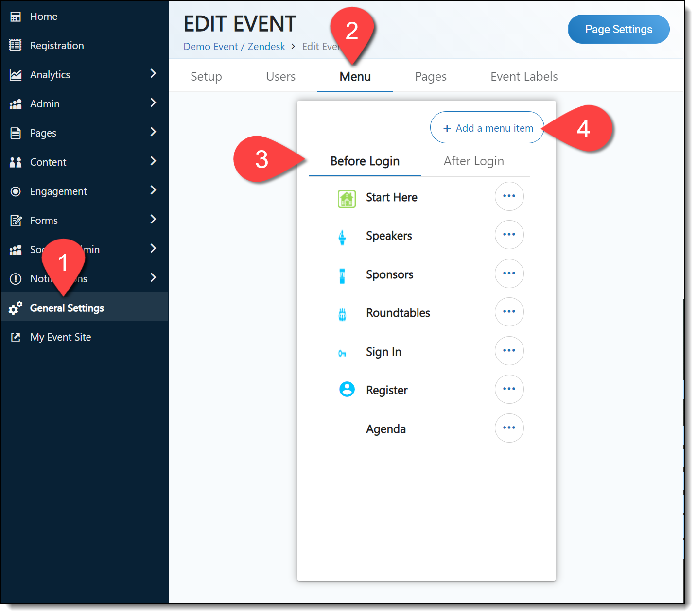Image resolution: width=697 pixels, height=616 pixels.
Task: Expand the Engagement section chevron
Action: (x=153, y=190)
